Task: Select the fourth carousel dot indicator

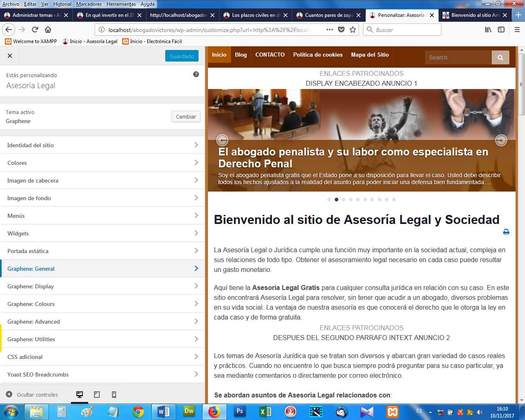Action: [x=351, y=199]
